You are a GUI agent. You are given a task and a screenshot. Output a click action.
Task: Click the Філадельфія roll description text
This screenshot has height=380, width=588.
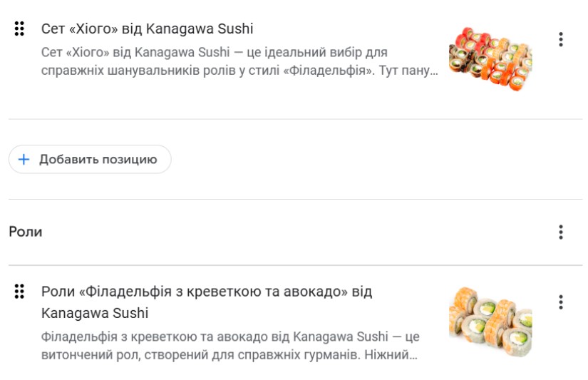click(x=229, y=345)
